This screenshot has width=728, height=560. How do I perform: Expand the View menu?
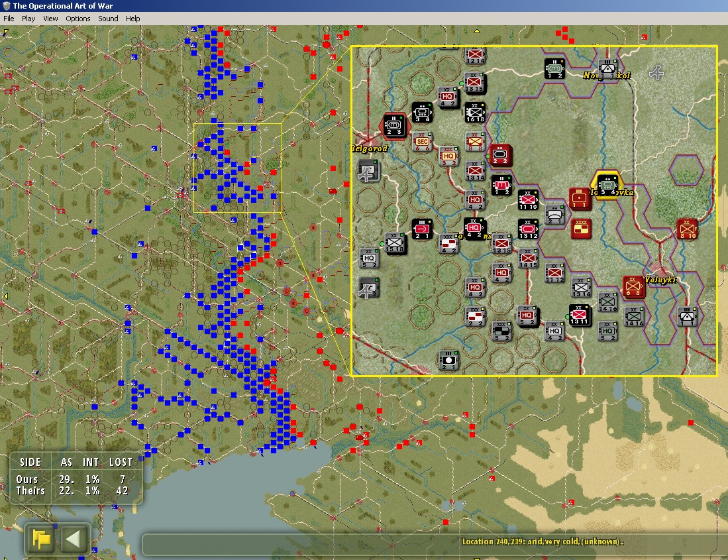tap(50, 19)
